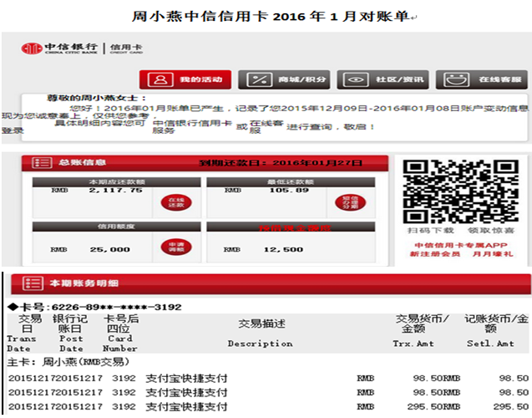
Task: Open the 我的活动 tab
Action: pos(187,79)
